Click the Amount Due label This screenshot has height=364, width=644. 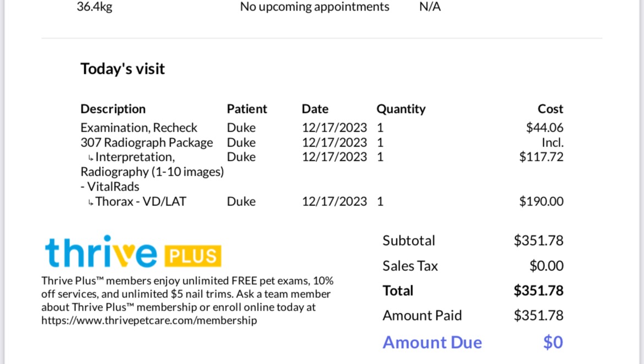pos(432,342)
